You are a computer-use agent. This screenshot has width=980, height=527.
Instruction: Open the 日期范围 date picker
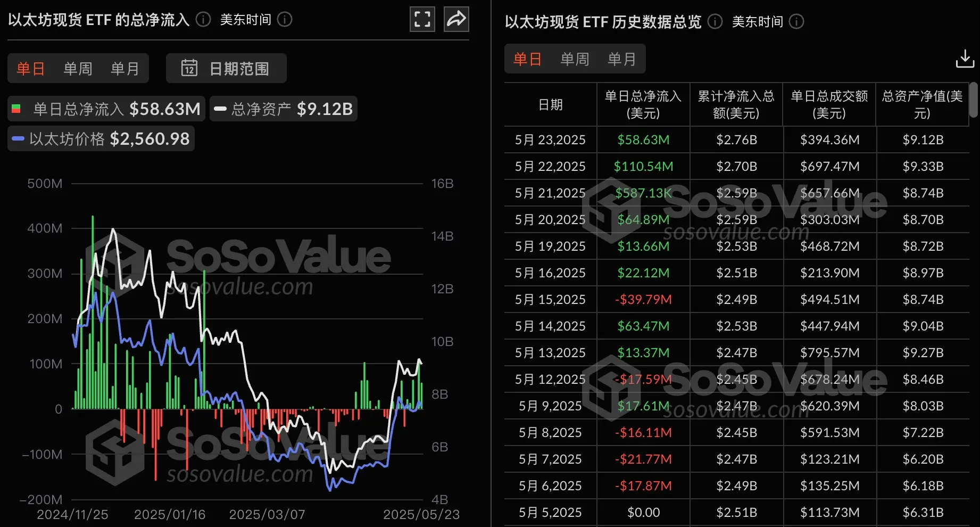point(226,68)
